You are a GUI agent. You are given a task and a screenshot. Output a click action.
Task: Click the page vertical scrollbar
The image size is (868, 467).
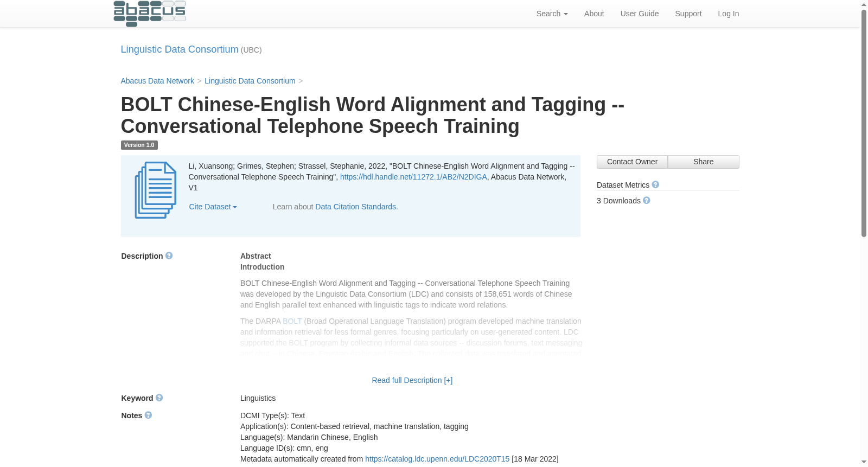click(x=864, y=124)
